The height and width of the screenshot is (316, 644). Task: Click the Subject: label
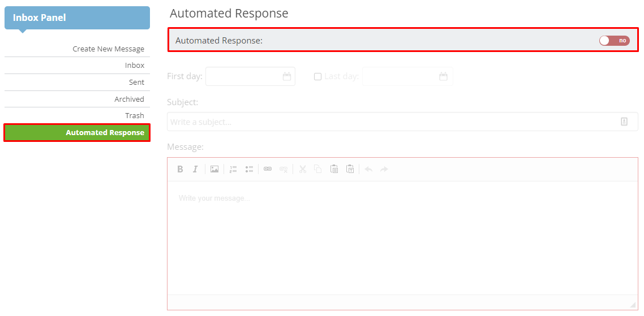coord(183,102)
